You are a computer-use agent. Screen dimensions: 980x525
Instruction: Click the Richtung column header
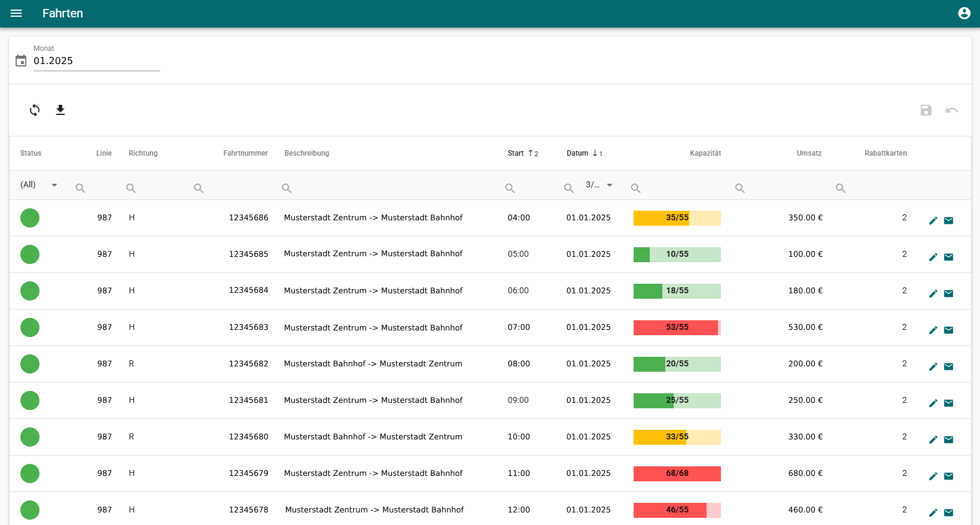click(143, 153)
